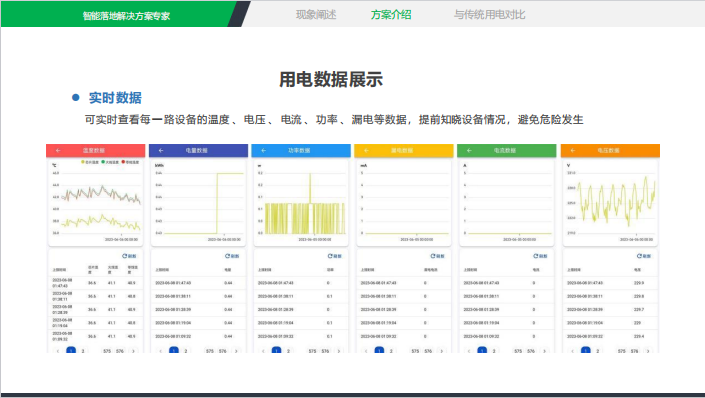Click the spike in the power data chart
This screenshot has height=398, width=705.
(310, 188)
